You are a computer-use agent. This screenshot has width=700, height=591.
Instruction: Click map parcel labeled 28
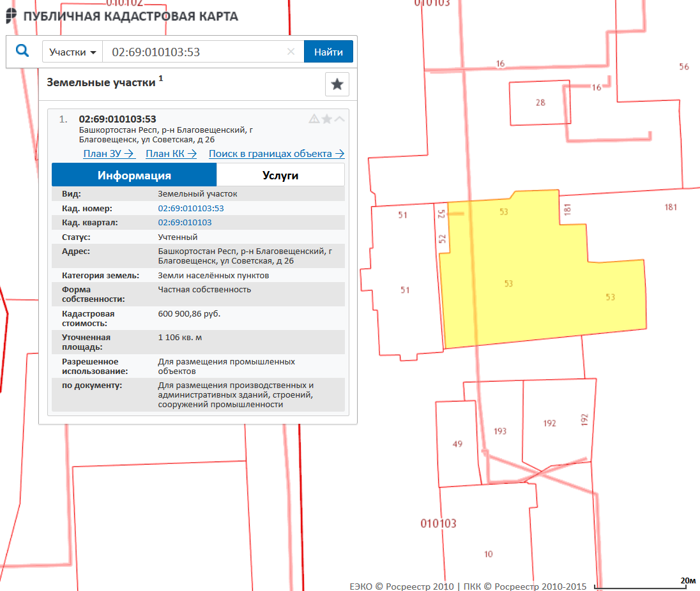(540, 103)
